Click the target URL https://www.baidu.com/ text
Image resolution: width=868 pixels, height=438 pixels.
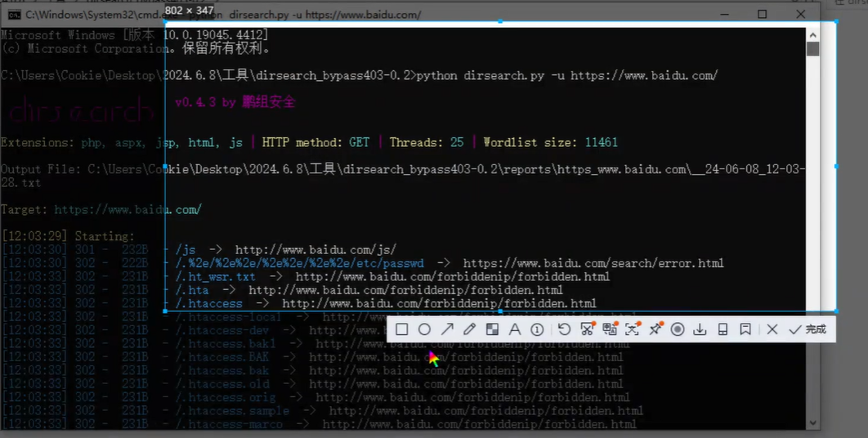(128, 210)
